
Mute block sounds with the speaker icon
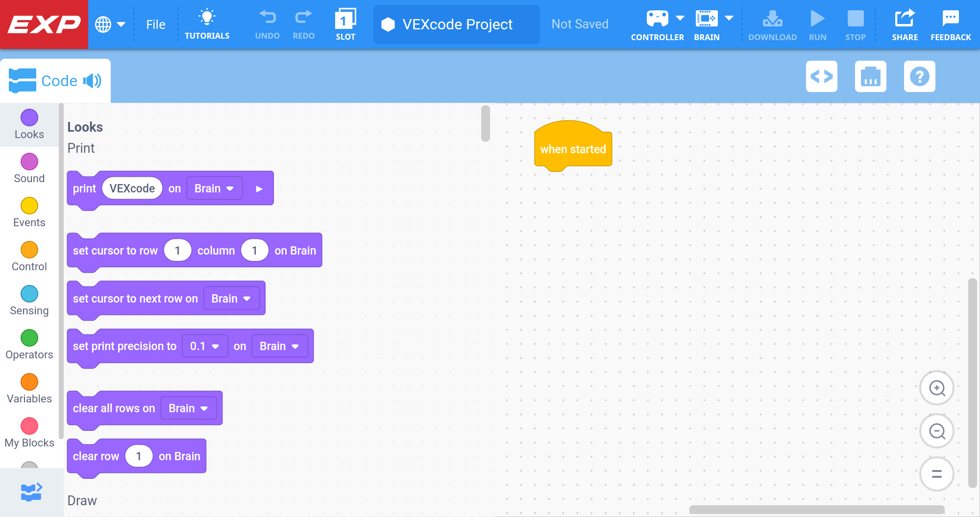(x=92, y=80)
